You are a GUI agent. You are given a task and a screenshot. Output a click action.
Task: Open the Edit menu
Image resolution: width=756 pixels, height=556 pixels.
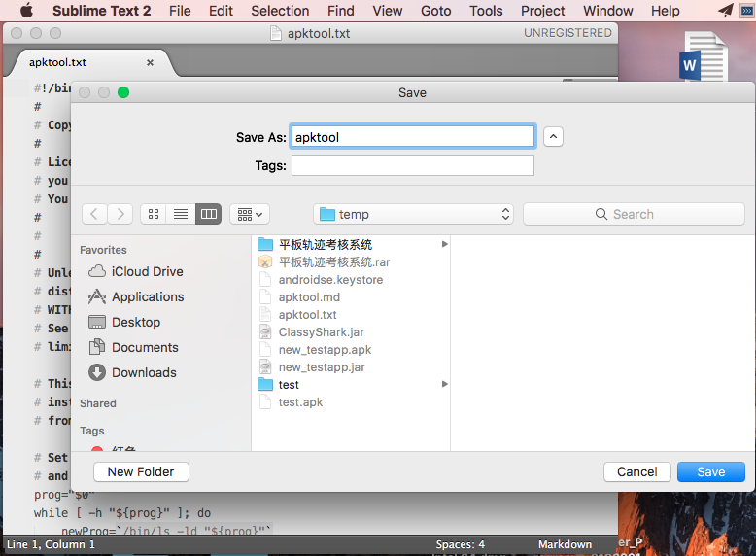pyautogui.click(x=221, y=11)
